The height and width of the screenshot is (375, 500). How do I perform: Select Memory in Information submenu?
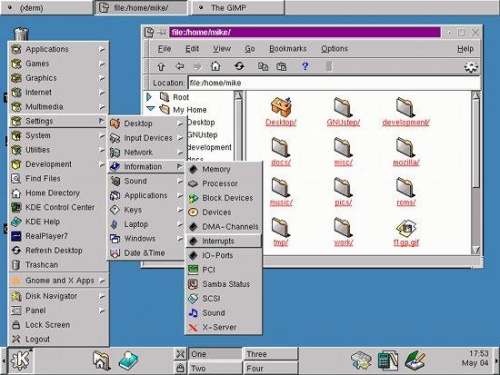click(224, 169)
